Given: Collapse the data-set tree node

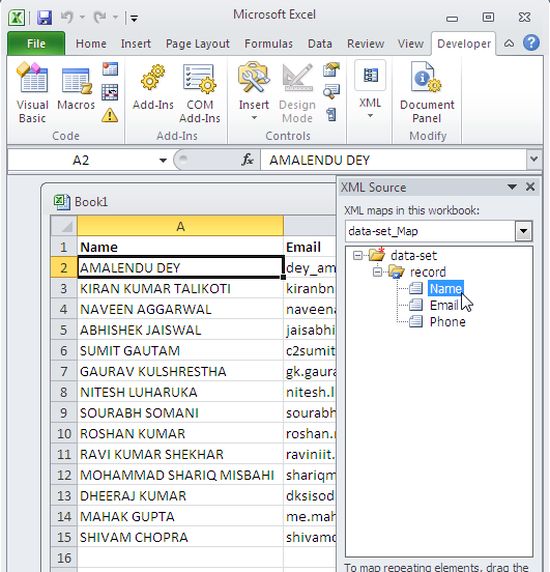Looking at the screenshot, I should [x=358, y=255].
